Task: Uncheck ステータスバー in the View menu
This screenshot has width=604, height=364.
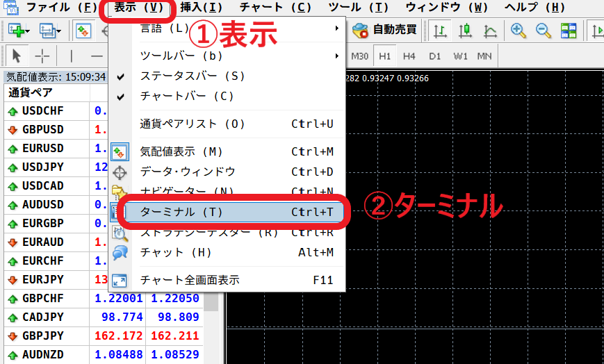Action: click(193, 76)
